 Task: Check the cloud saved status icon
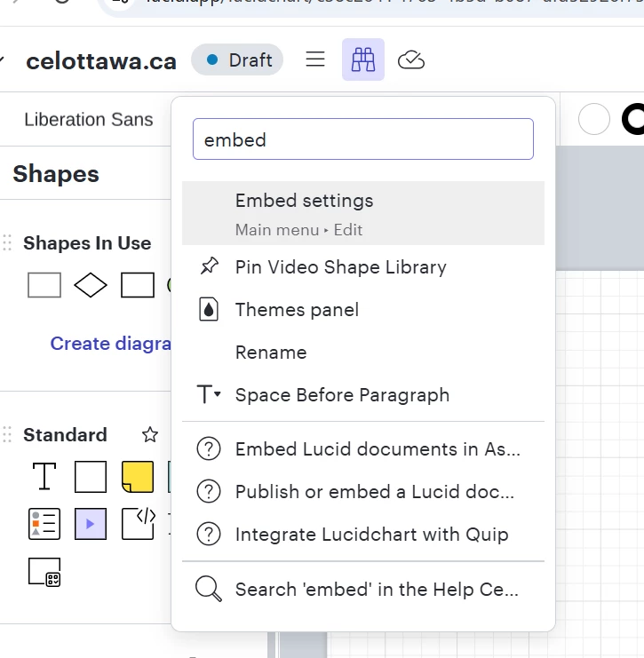tap(411, 60)
